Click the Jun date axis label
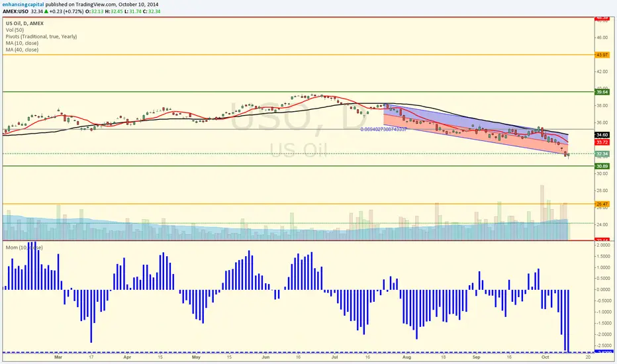 [x=265, y=357]
